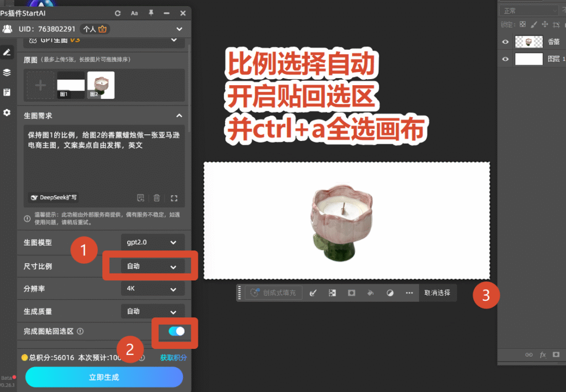
Task: Click the plus box to upload image
Action: click(x=40, y=85)
